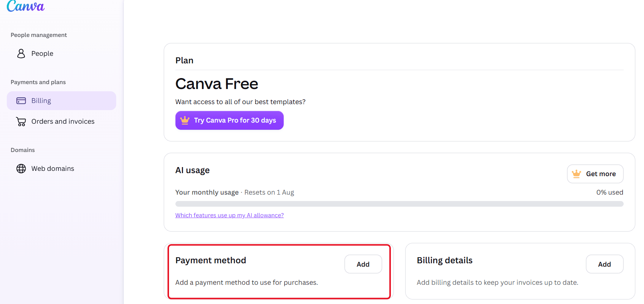The height and width of the screenshot is (304, 644).
Task: Click Your monthly usage label
Action: coord(207,192)
